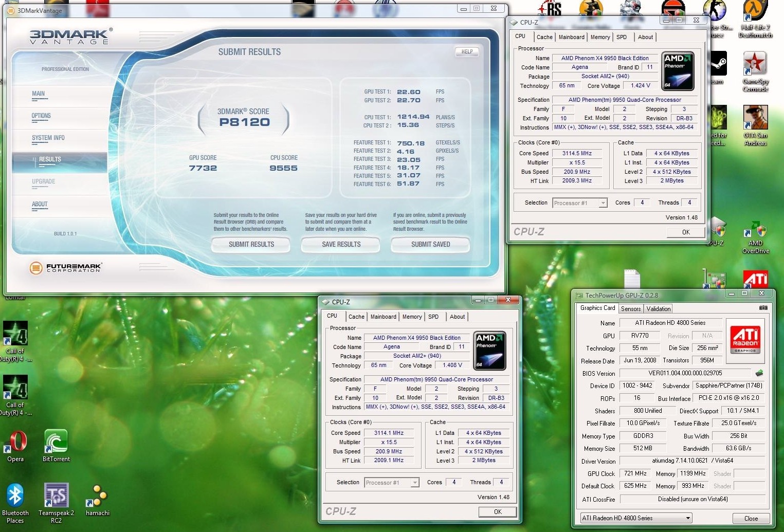Switch to Cache tab in upper CPU-Z
This screenshot has width=784, height=532.
tap(544, 37)
